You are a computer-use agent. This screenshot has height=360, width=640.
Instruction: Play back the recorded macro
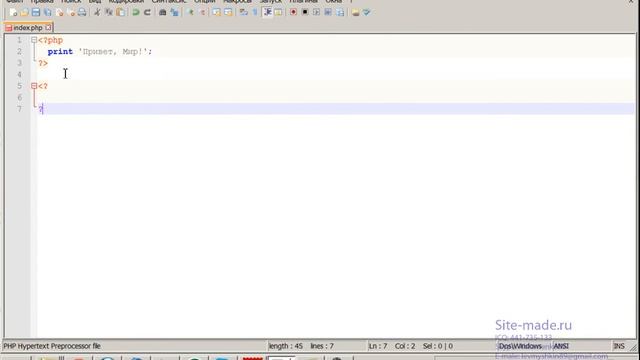point(316,13)
